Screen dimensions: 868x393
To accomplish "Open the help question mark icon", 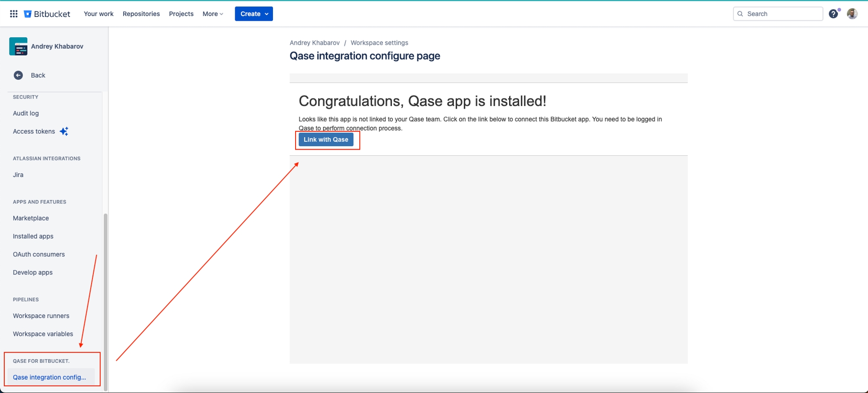I will [x=833, y=14].
